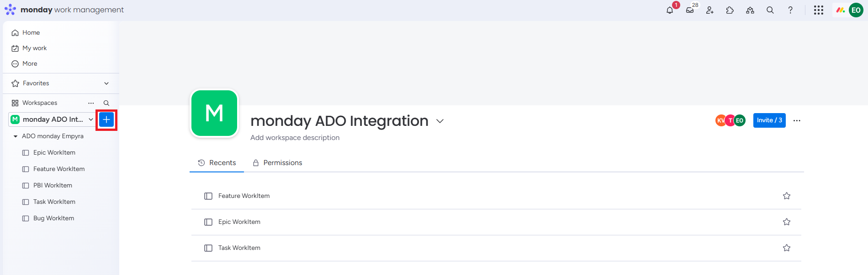Expand the Favorites section chevron
The height and width of the screenshot is (275, 868).
tap(106, 83)
